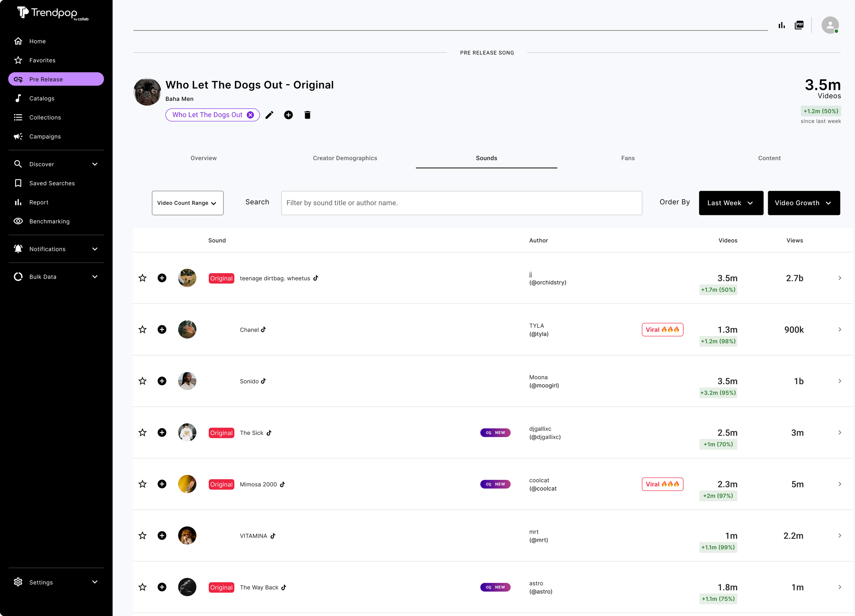The image size is (855, 616).
Task: Star the Mimosa 2000 sound
Action: 143,484
